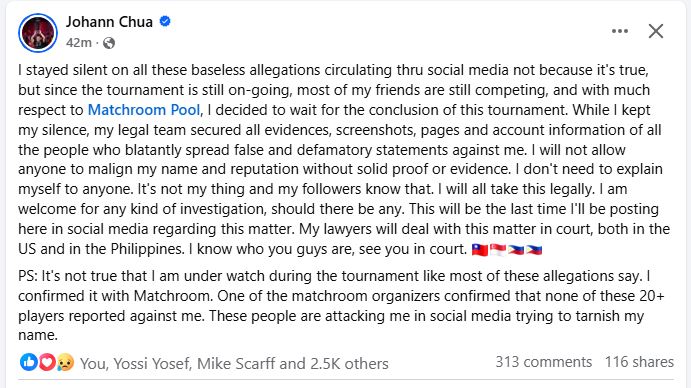Viewport: 691px width, 388px height.
Task: Click the red heart reaction icon
Action: coord(47,362)
